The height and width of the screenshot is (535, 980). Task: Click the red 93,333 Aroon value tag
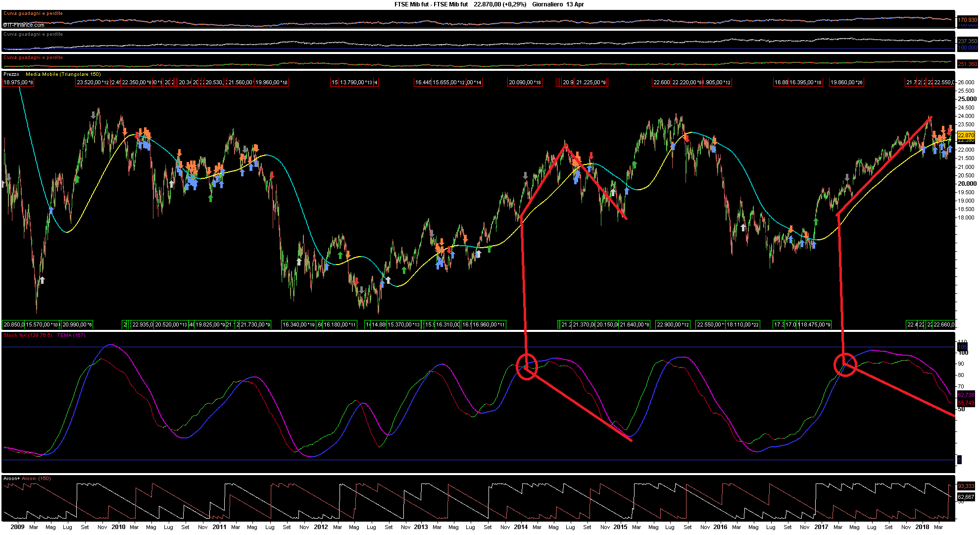pyautogui.click(x=966, y=486)
